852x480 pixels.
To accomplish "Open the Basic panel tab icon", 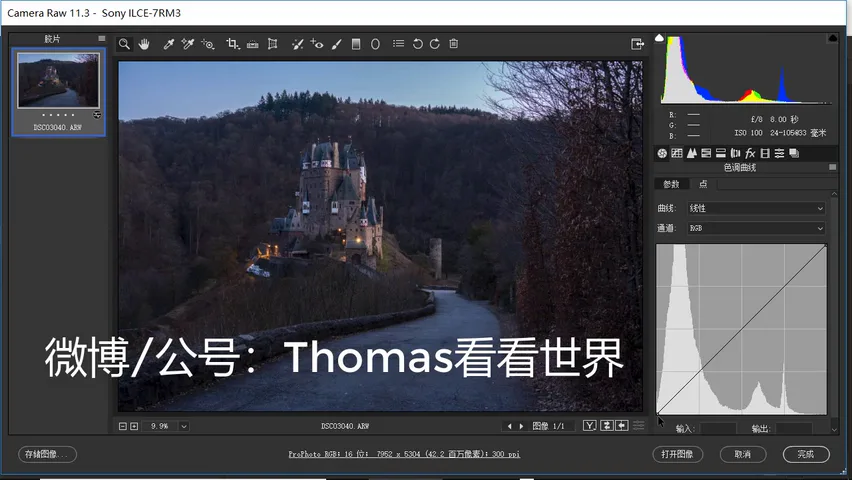I will pyautogui.click(x=662, y=153).
